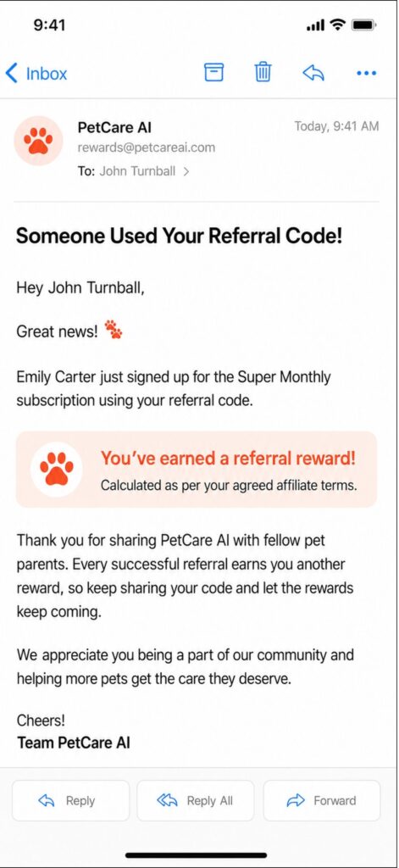Open the rewards@petcareai.com sender address
This screenshot has height=868, width=399.
146,147
